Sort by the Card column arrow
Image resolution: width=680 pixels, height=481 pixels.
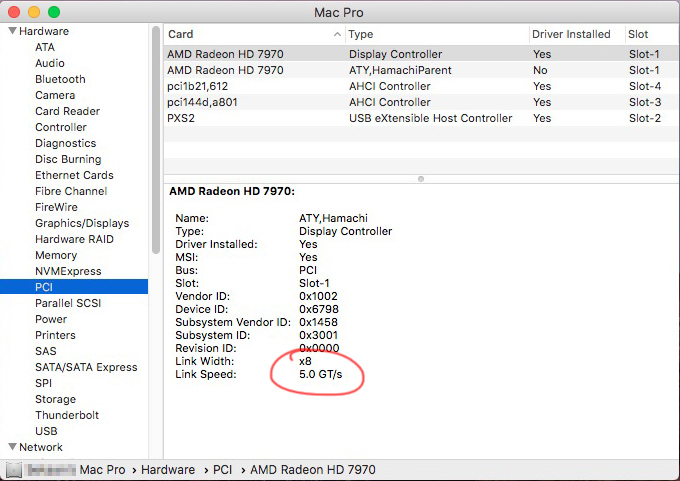(x=337, y=34)
